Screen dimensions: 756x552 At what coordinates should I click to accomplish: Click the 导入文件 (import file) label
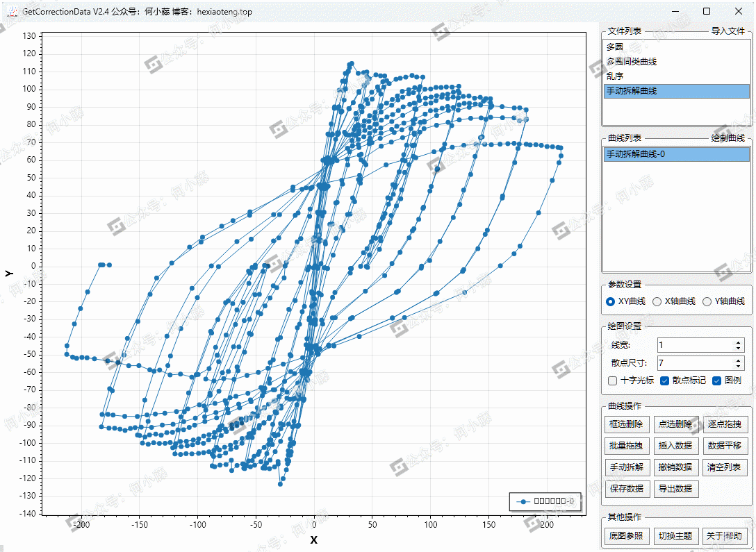728,31
